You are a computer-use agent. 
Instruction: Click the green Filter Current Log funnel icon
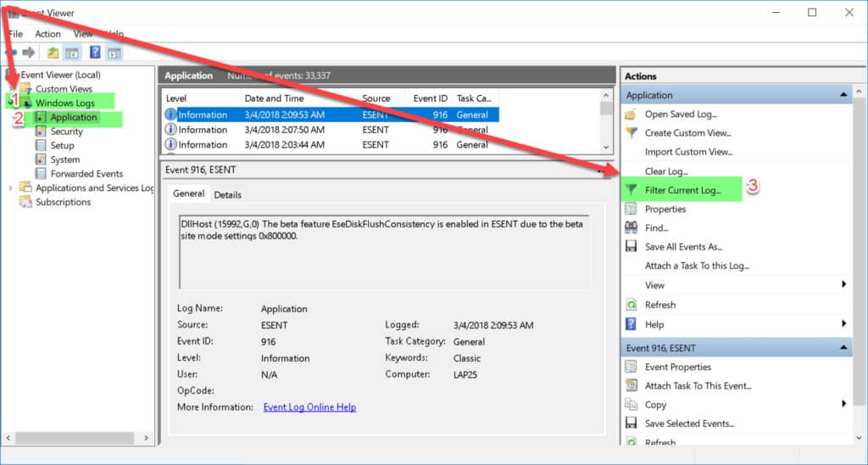(x=631, y=190)
